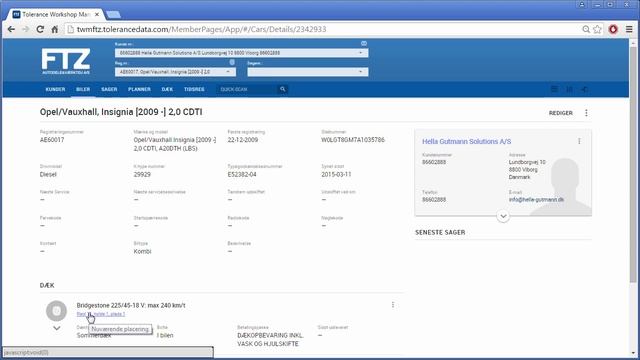The image size is (640, 360).
Task: Expand Bridgestone tyre details chevron
Action: click(x=56, y=328)
